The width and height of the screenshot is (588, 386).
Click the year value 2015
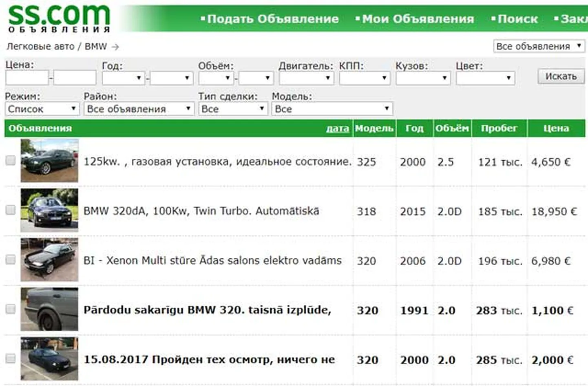tap(413, 211)
